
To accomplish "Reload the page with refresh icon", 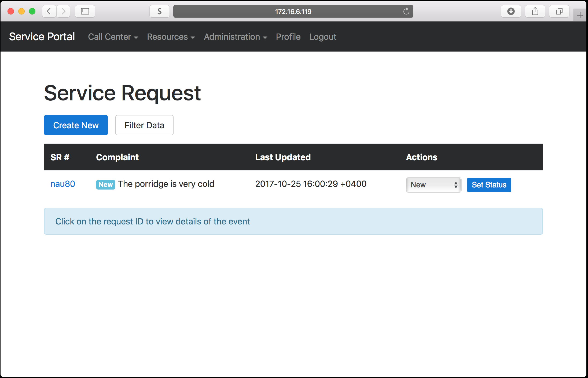I will pyautogui.click(x=406, y=11).
